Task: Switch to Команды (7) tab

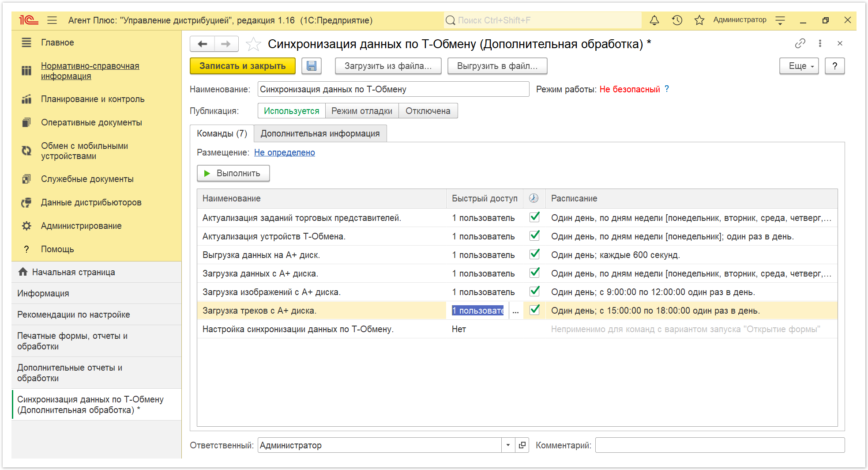Action: coord(222,133)
